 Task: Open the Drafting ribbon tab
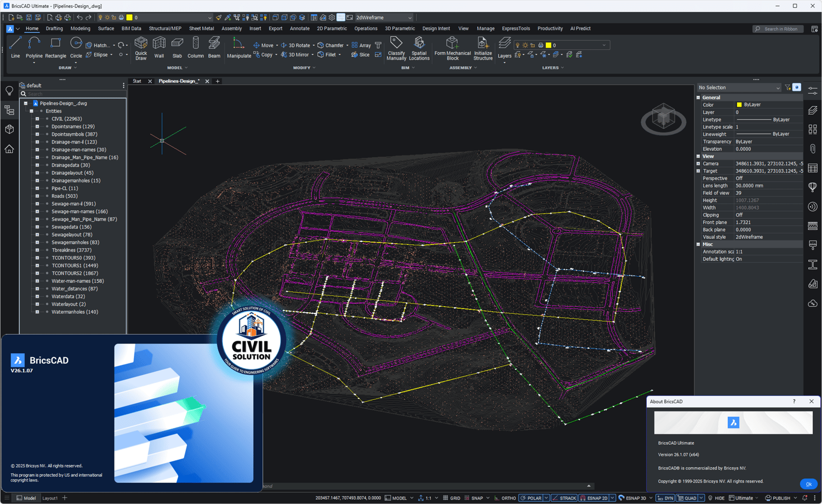[x=54, y=28]
